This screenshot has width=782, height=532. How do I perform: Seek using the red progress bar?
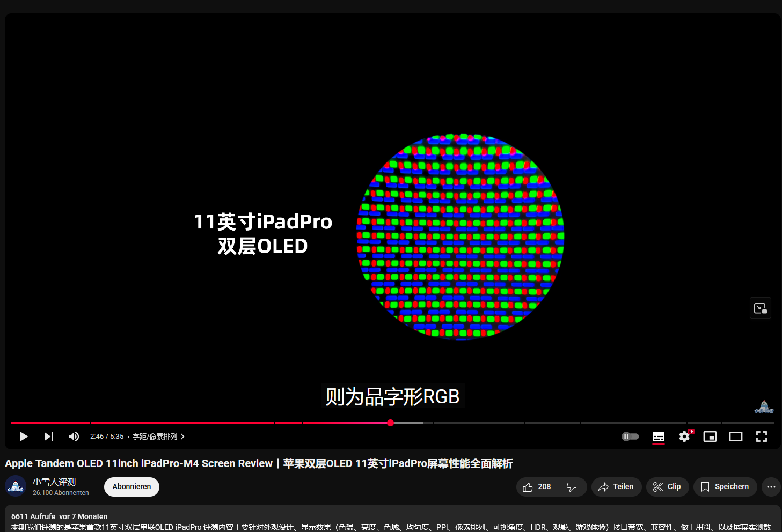[x=390, y=423]
